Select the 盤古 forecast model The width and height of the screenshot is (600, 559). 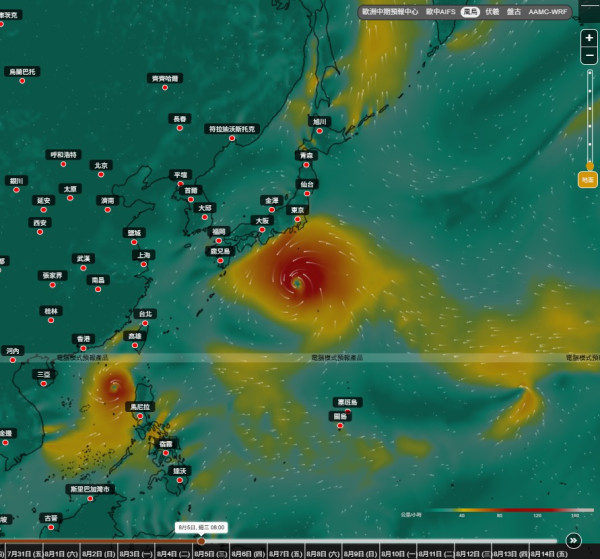point(514,12)
